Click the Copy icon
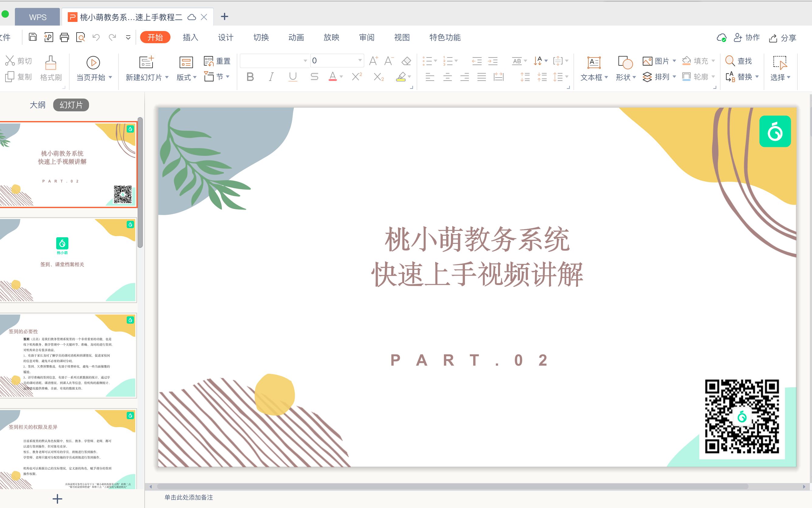Screen dimensions: 812x508 click(10, 77)
